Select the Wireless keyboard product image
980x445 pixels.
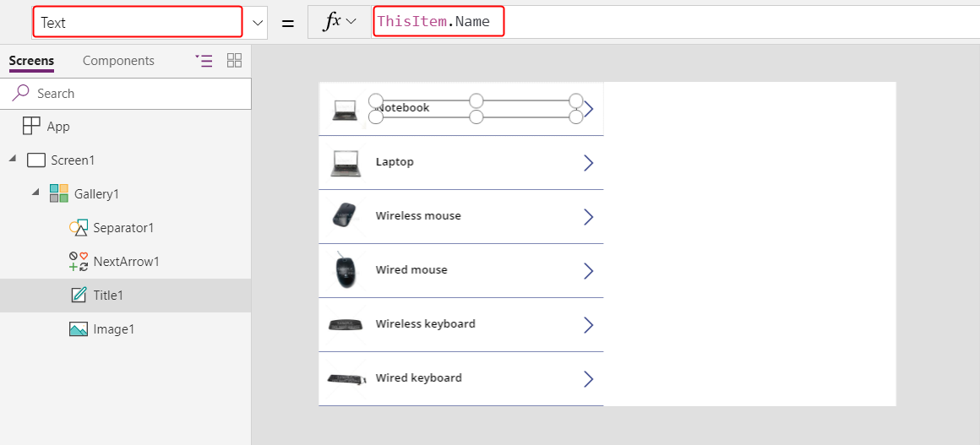345,325
